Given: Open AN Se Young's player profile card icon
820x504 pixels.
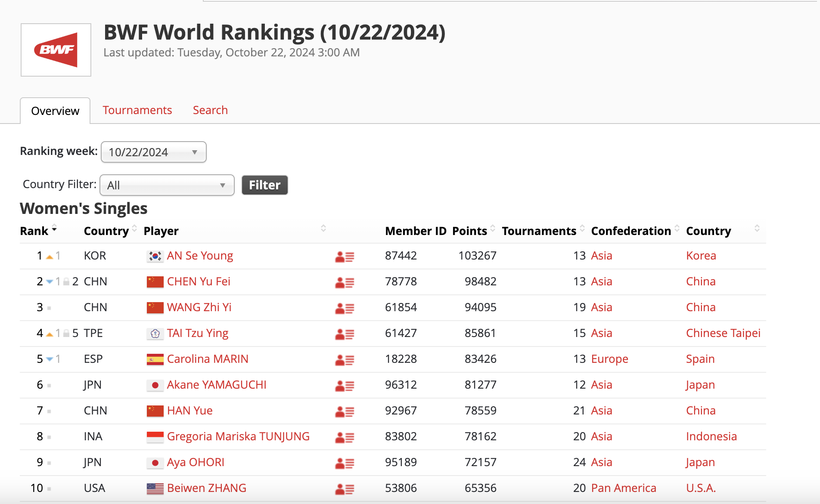Looking at the screenshot, I should click(344, 257).
